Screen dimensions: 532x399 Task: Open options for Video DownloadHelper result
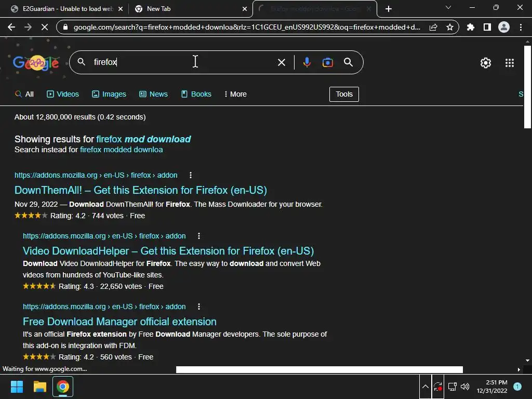(x=199, y=236)
